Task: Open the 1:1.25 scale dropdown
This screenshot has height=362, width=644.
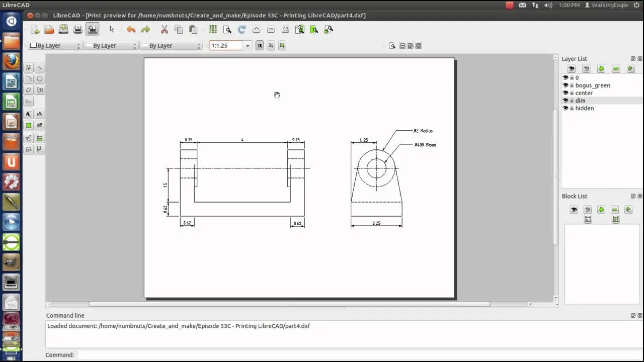Action: click(x=247, y=45)
